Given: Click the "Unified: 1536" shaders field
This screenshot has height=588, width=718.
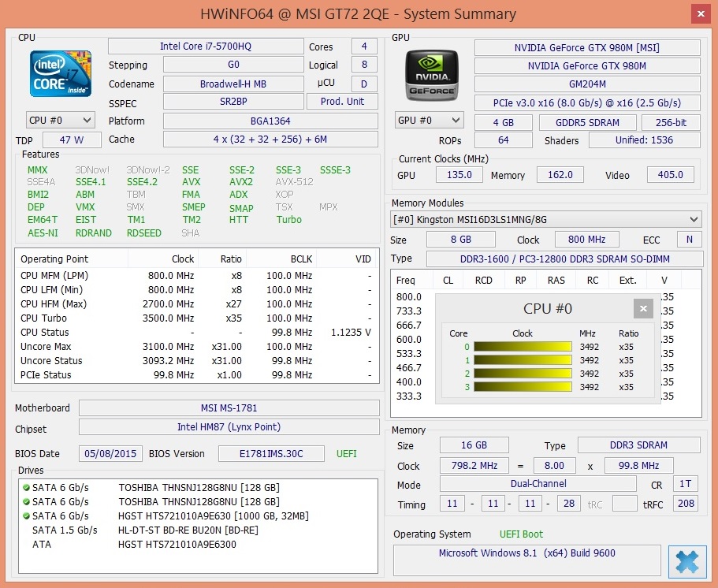Looking at the screenshot, I should [644, 140].
